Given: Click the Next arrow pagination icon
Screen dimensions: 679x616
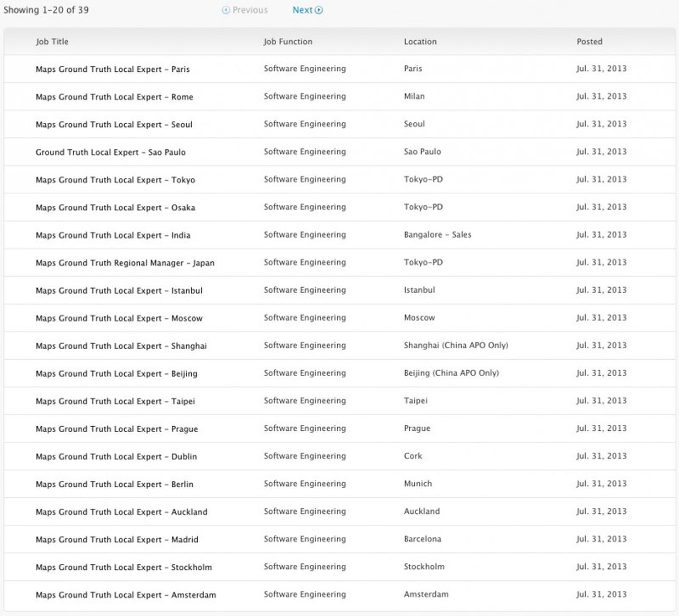Looking at the screenshot, I should point(319,10).
